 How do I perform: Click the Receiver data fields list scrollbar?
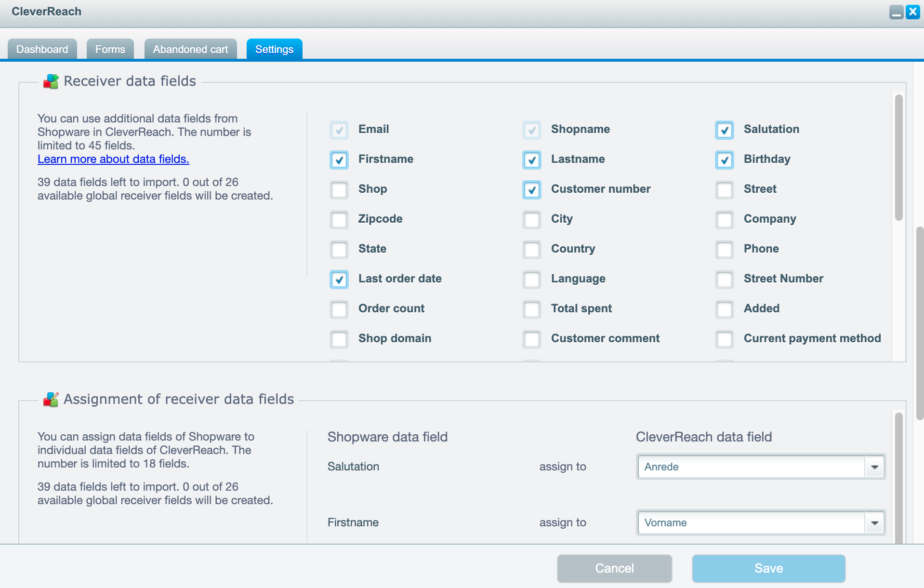[x=899, y=158]
